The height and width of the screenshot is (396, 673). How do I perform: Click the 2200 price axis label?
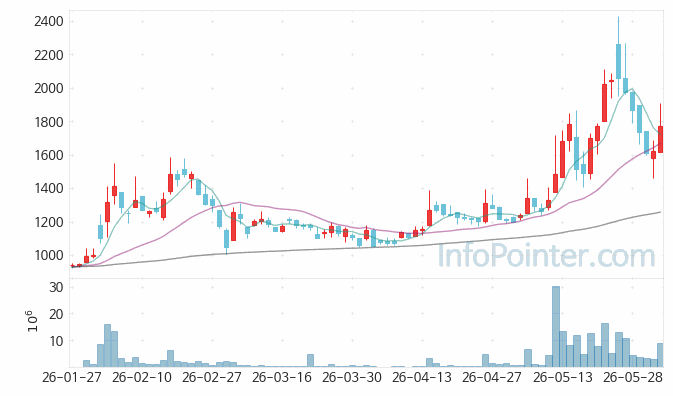(49, 55)
